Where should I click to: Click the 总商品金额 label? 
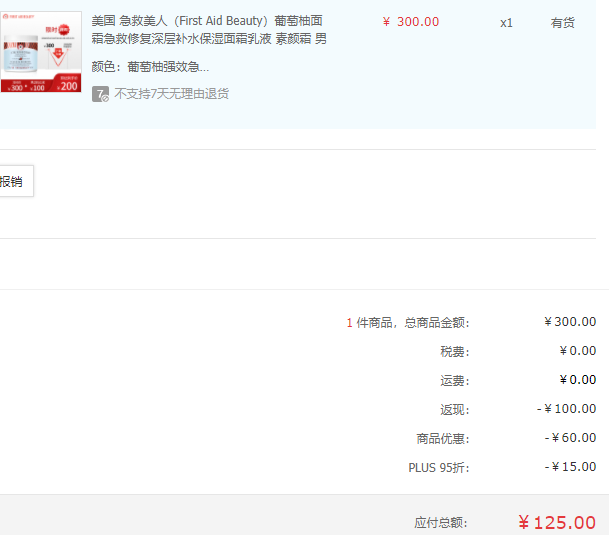point(437,322)
